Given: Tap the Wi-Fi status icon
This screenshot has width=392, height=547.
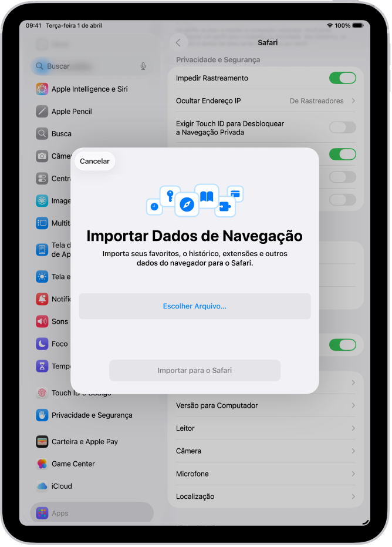Looking at the screenshot, I should pyautogui.click(x=330, y=25).
